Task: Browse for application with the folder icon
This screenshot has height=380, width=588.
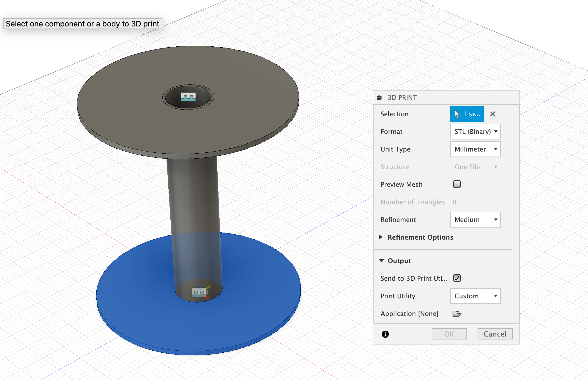Action: pos(457,314)
